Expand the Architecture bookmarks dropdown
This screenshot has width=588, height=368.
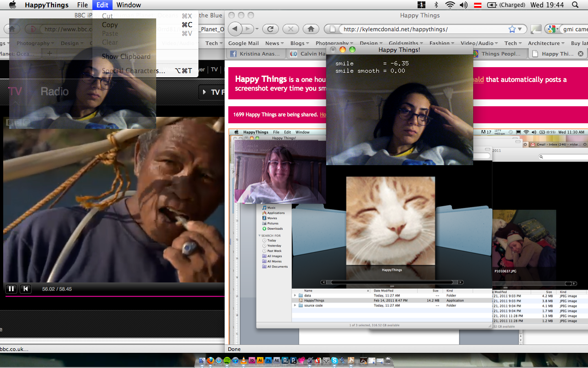546,43
